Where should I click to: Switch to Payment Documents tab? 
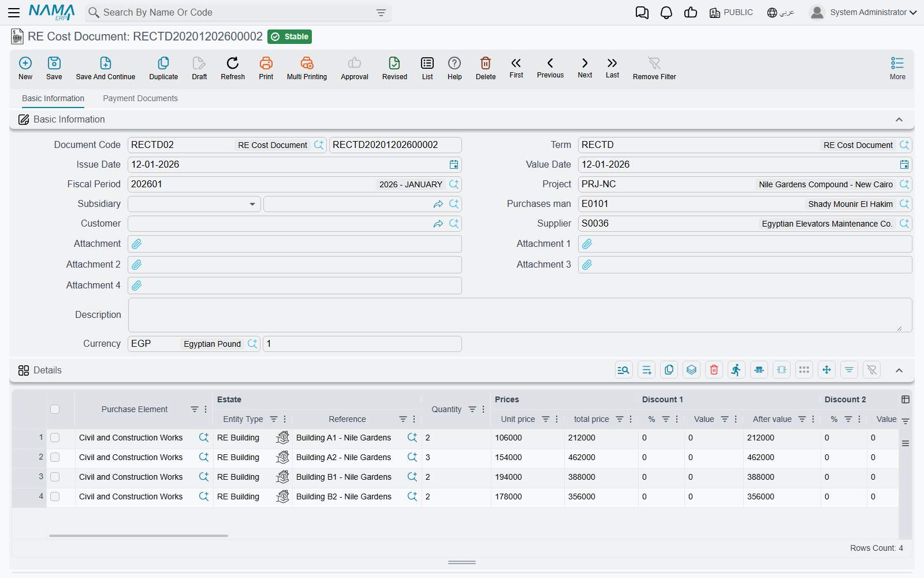tap(140, 98)
